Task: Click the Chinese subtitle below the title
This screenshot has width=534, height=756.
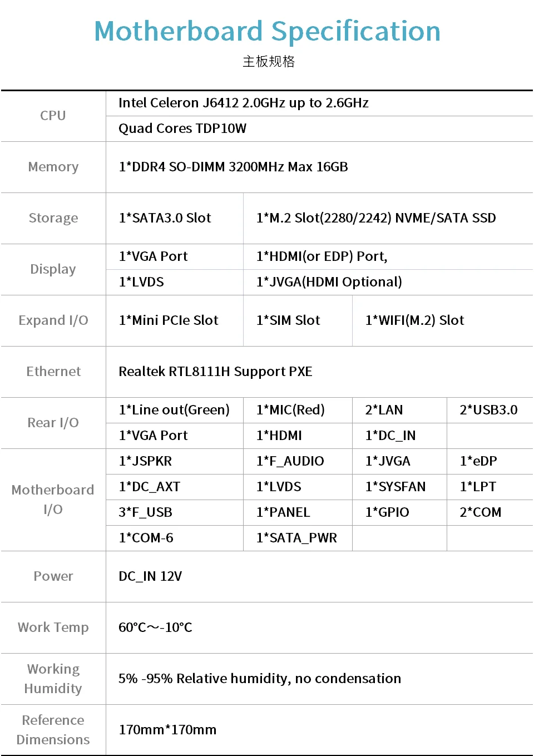Action: click(268, 61)
